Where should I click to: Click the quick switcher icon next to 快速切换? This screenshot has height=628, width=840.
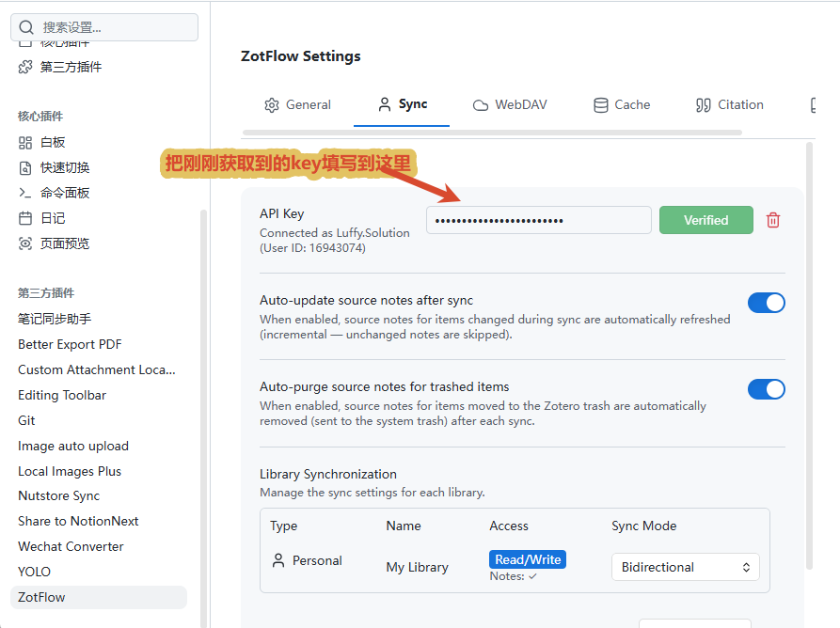coord(25,168)
